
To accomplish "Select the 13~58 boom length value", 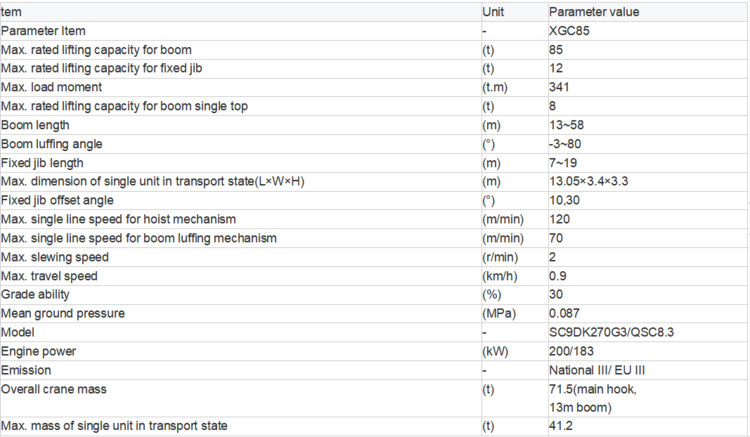I will (x=566, y=125).
